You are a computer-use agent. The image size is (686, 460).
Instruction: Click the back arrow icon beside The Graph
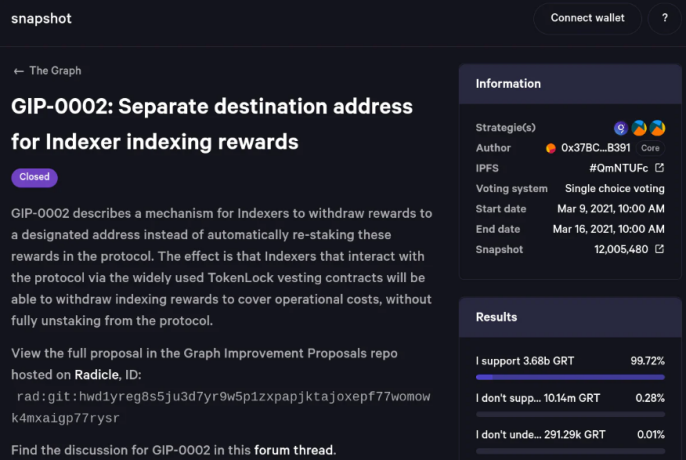click(18, 71)
